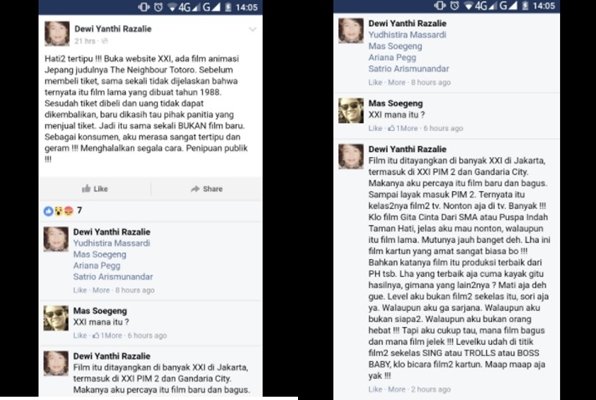596x400 pixels.
Task: Tap More under the left tagged names comment
Action: click(x=101, y=290)
